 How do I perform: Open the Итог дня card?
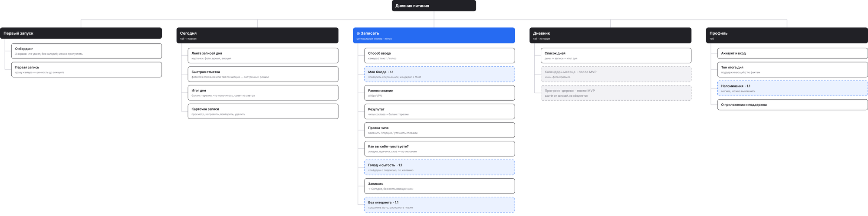point(263,93)
